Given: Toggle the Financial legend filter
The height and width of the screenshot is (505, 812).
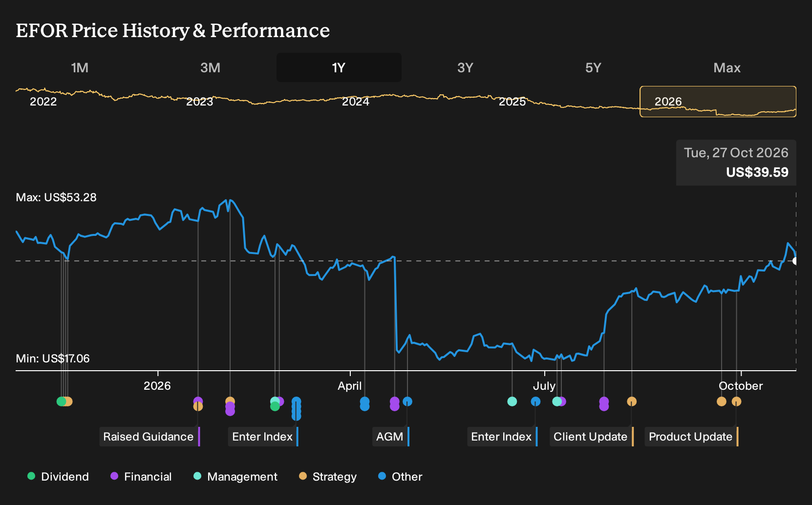Looking at the screenshot, I should click(141, 477).
